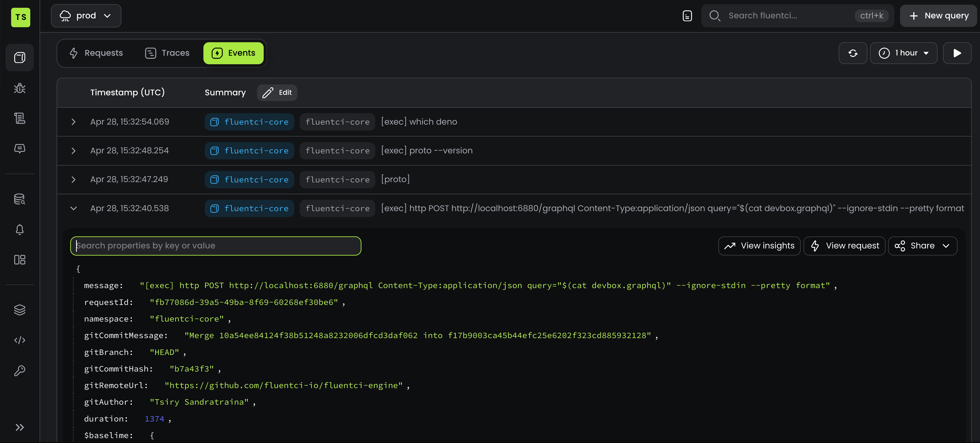Click the Timestamp (UTC) column header
This screenshot has width=980, height=443.
tap(127, 92)
